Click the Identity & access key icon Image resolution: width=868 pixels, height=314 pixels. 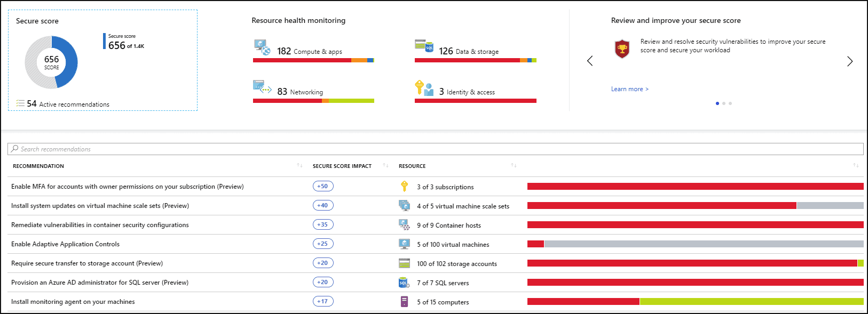424,88
